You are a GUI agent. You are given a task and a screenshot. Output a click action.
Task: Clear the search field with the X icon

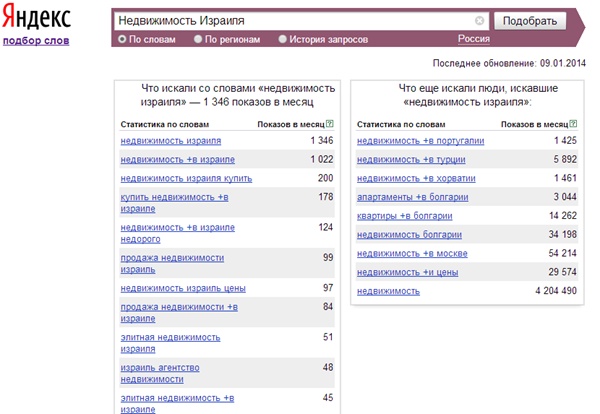click(479, 21)
